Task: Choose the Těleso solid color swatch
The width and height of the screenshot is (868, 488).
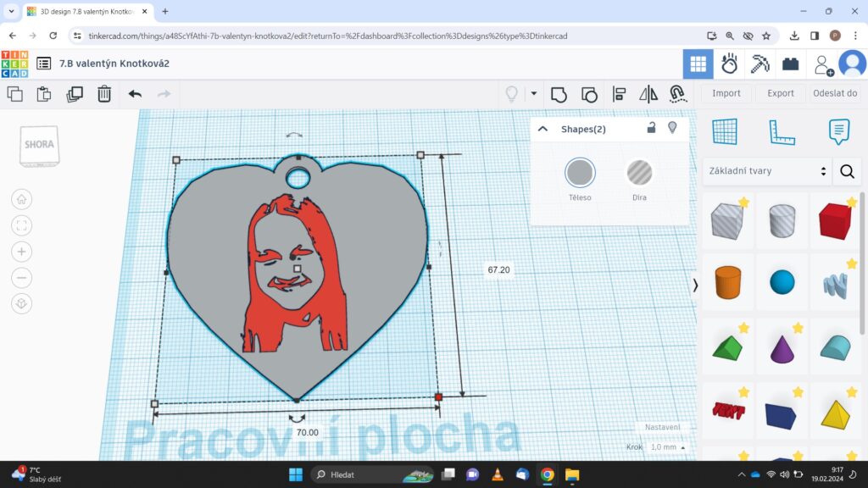Action: [x=580, y=173]
